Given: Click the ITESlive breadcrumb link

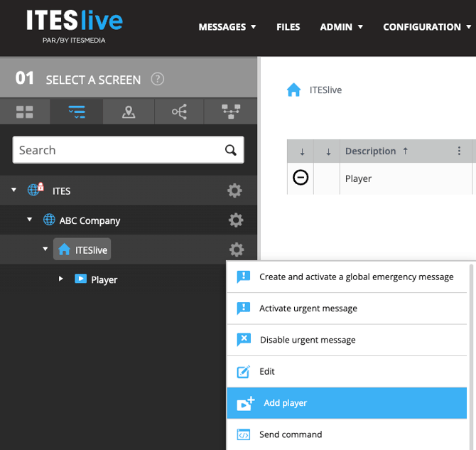Looking at the screenshot, I should pyautogui.click(x=325, y=90).
